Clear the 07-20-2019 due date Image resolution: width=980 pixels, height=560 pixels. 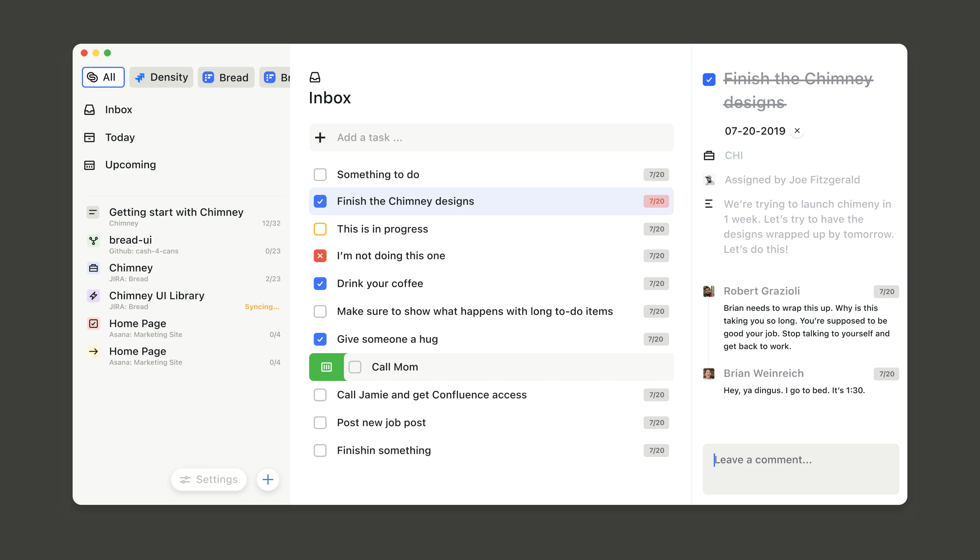797,131
